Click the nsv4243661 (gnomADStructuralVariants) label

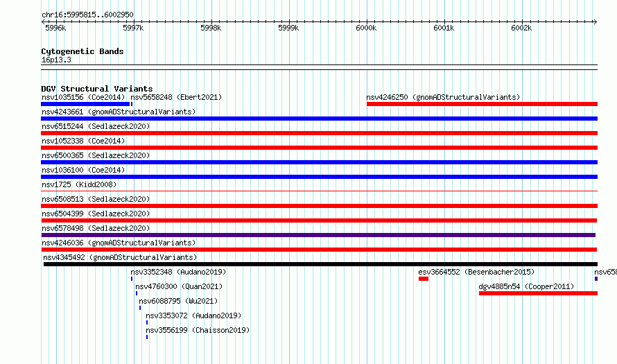(x=119, y=112)
